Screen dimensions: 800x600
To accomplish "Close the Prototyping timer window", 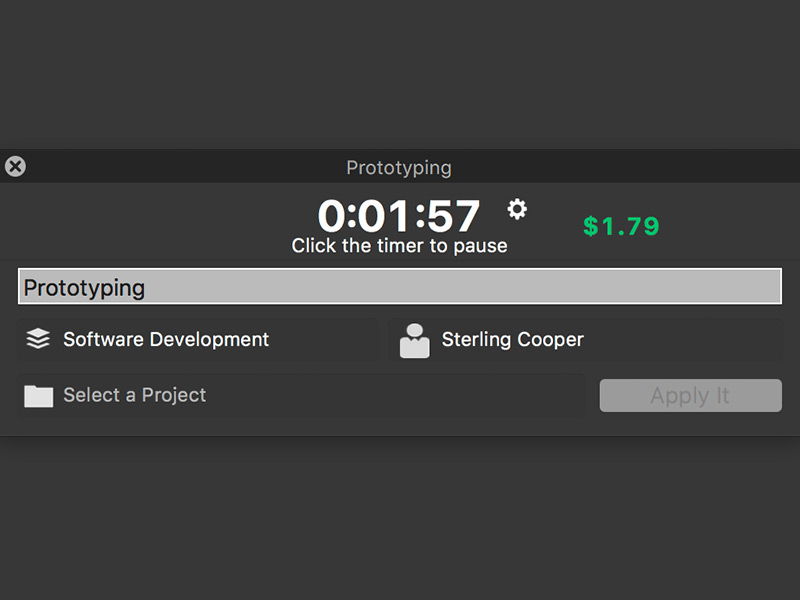I will pos(15,167).
